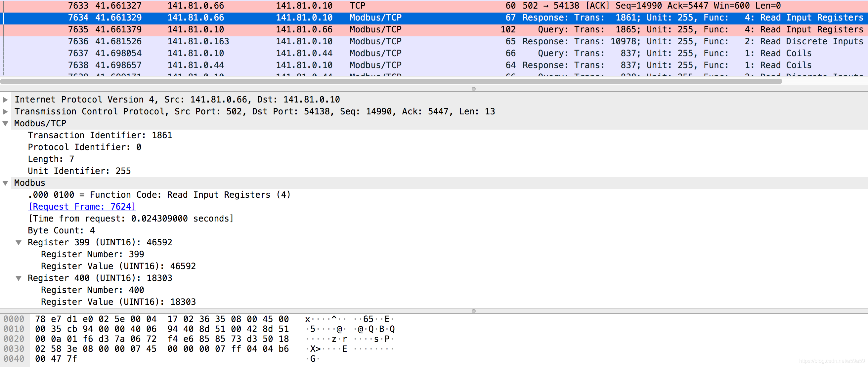868x367 pixels.
Task: Expand the Transmission Control Protocol section
Action: pos(5,111)
